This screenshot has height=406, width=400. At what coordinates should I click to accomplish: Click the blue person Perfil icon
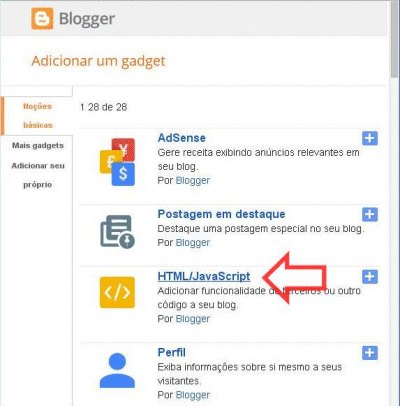117,370
